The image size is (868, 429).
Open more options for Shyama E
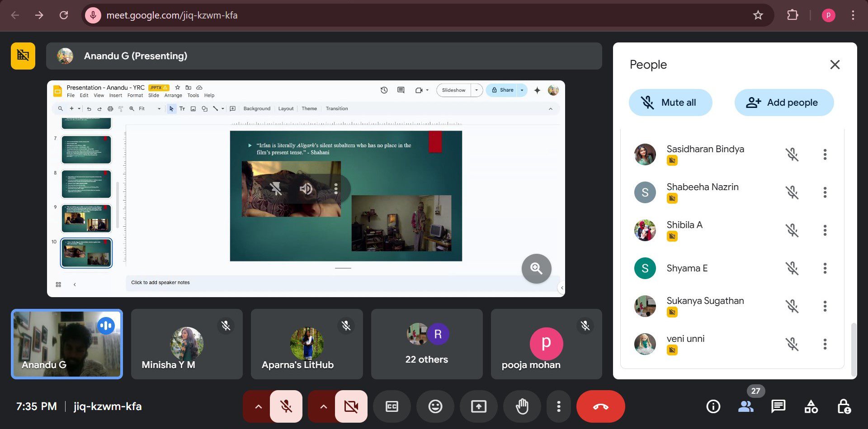(x=825, y=268)
